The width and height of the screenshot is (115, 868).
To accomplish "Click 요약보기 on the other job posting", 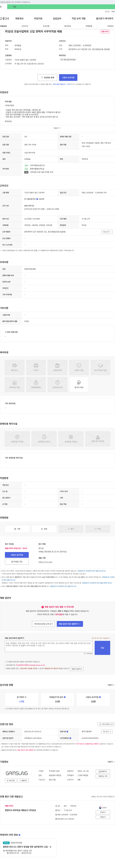I will [103, 812].
